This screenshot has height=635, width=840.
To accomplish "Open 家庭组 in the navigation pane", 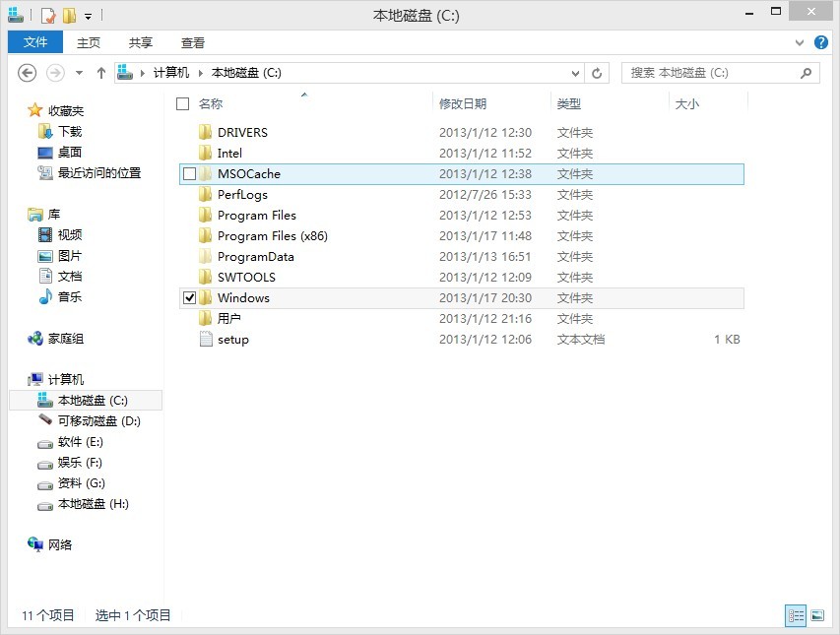I will tap(66, 339).
